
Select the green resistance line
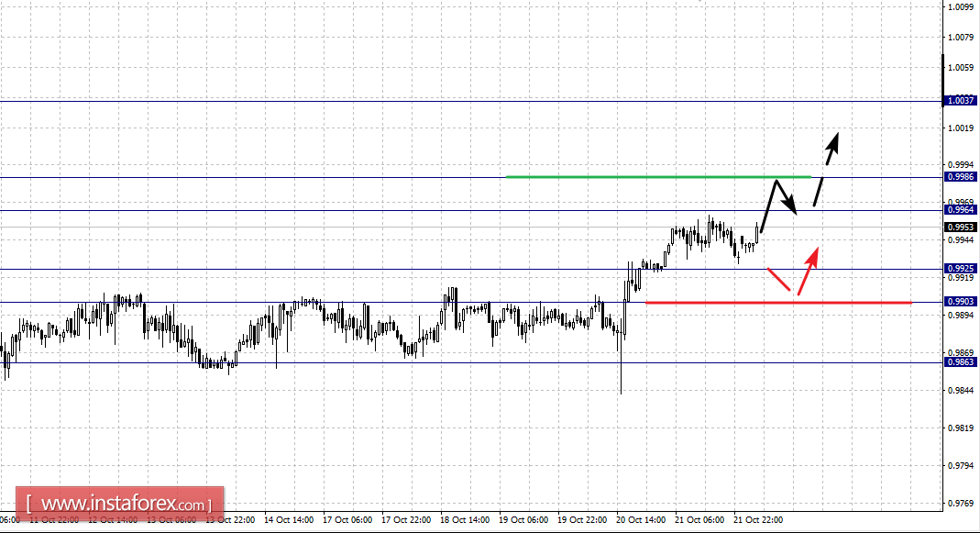point(658,177)
